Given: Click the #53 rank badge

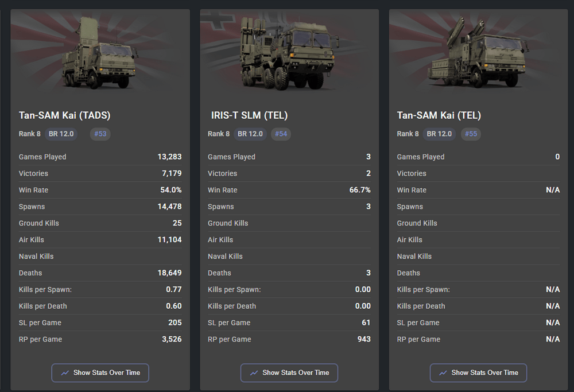Looking at the screenshot, I should tap(100, 134).
